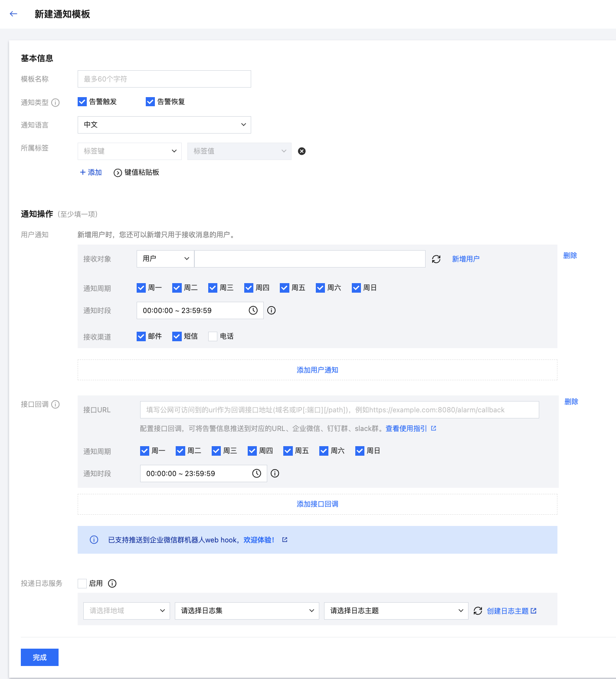The width and height of the screenshot is (616, 679).
Task: Open the 查看使用指引 link
Action: (x=406, y=428)
